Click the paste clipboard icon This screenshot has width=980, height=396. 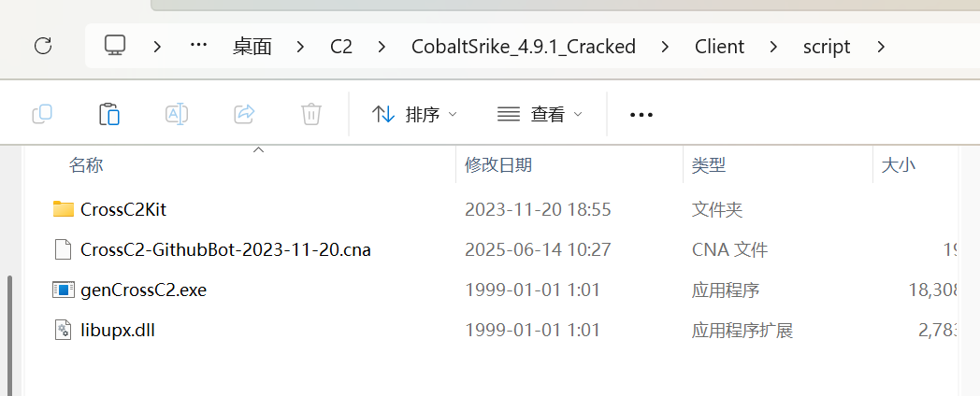(109, 114)
